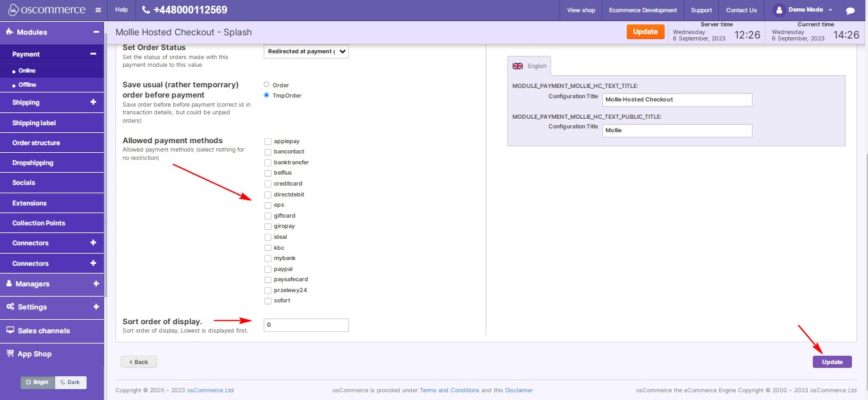The width and height of the screenshot is (868, 400).
Task: Click the Sort order of display field
Action: pos(306,325)
